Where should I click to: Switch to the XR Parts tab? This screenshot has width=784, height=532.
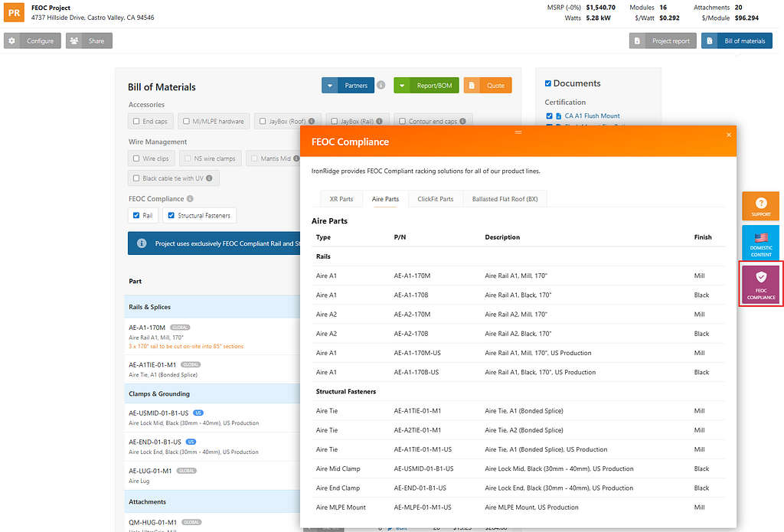coord(341,199)
